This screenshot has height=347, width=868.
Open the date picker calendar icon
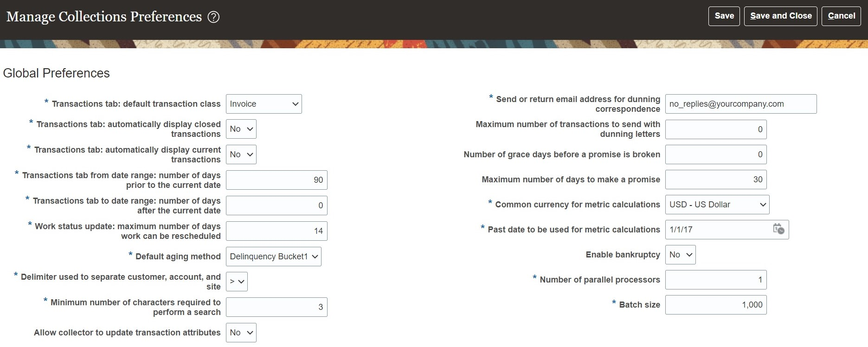pos(778,229)
